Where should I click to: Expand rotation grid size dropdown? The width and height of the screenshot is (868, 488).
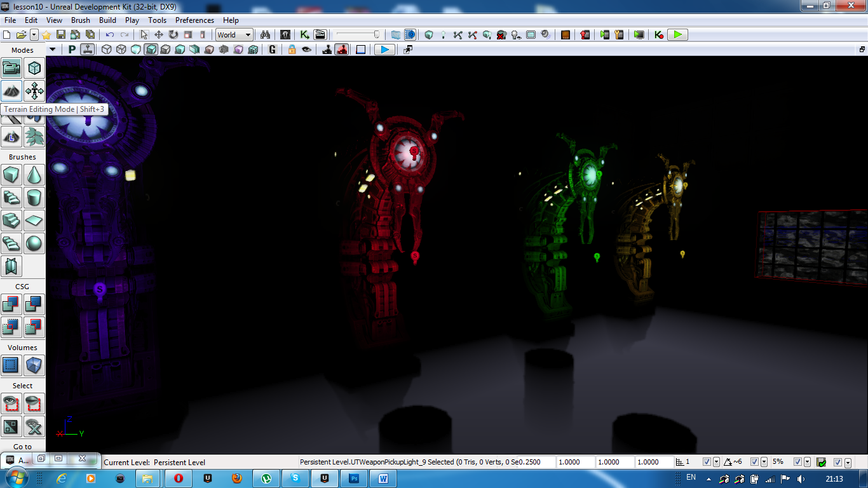764,462
